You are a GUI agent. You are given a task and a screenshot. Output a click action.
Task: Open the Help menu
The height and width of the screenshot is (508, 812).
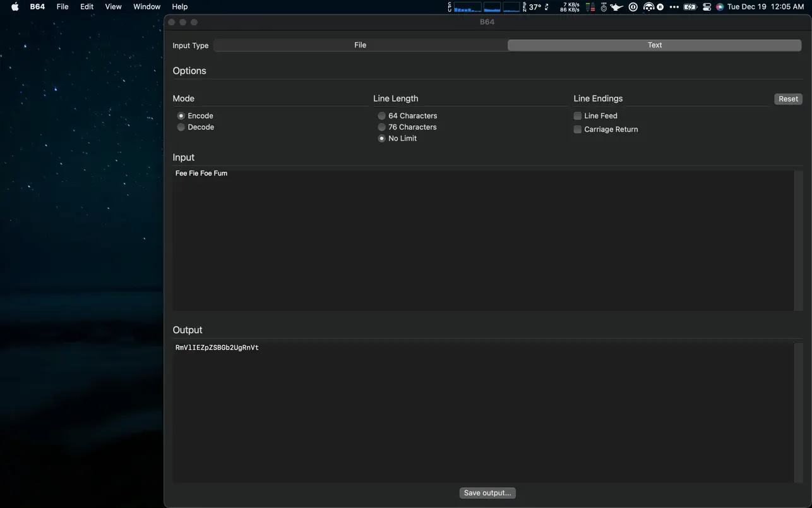(180, 7)
